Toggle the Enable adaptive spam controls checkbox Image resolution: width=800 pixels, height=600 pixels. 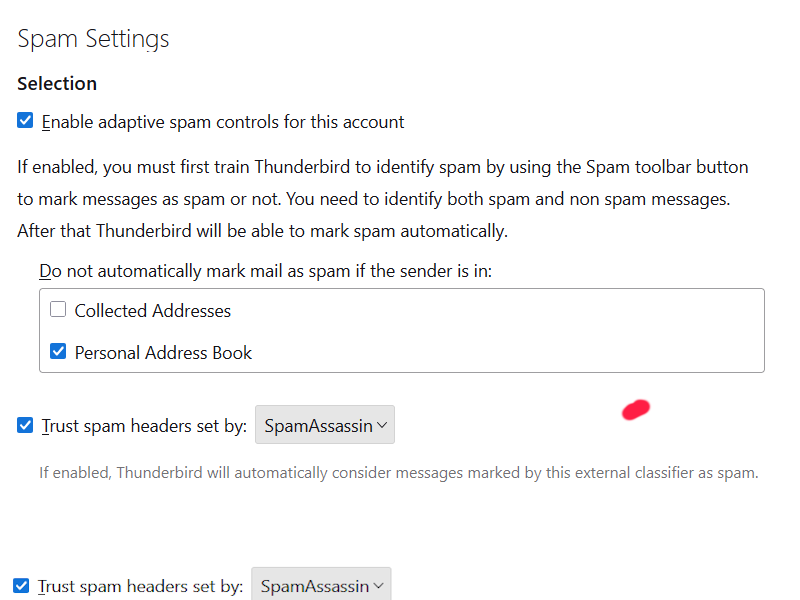[x=26, y=121]
